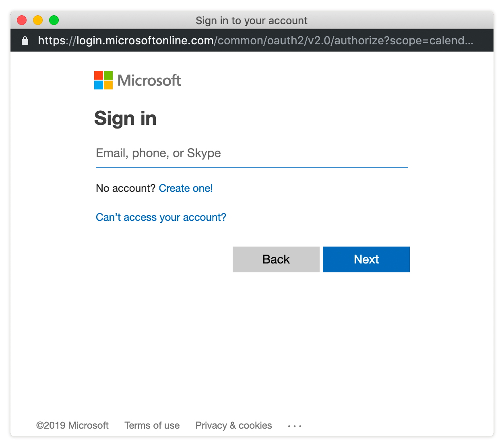Click the Microsoft wordmark text
504x448 pixels.
(x=149, y=81)
